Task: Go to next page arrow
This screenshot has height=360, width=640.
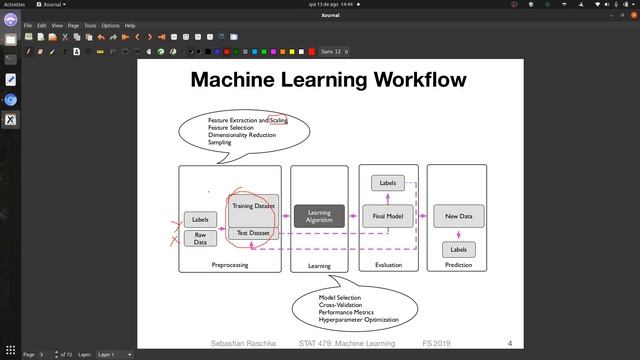Action: click(150, 37)
